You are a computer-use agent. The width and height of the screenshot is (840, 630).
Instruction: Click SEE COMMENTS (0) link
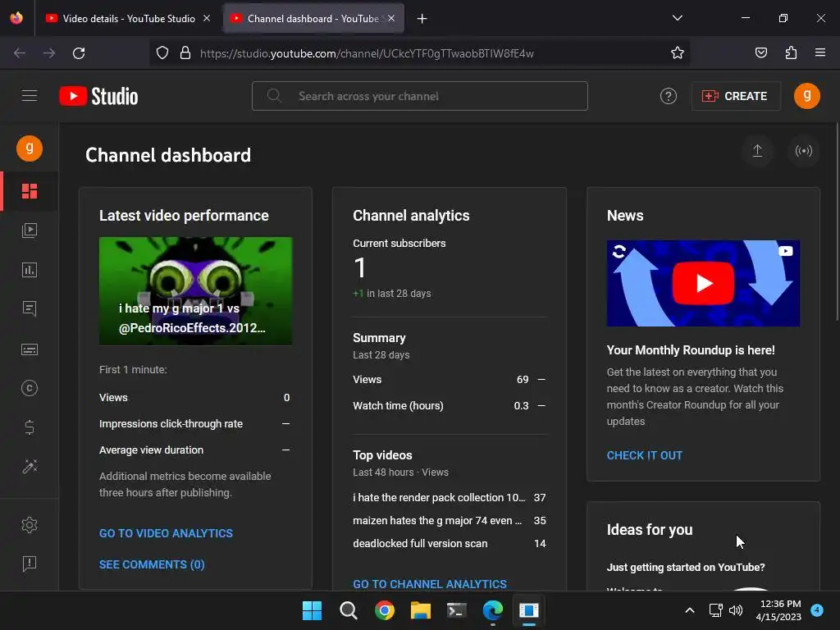[x=152, y=564]
